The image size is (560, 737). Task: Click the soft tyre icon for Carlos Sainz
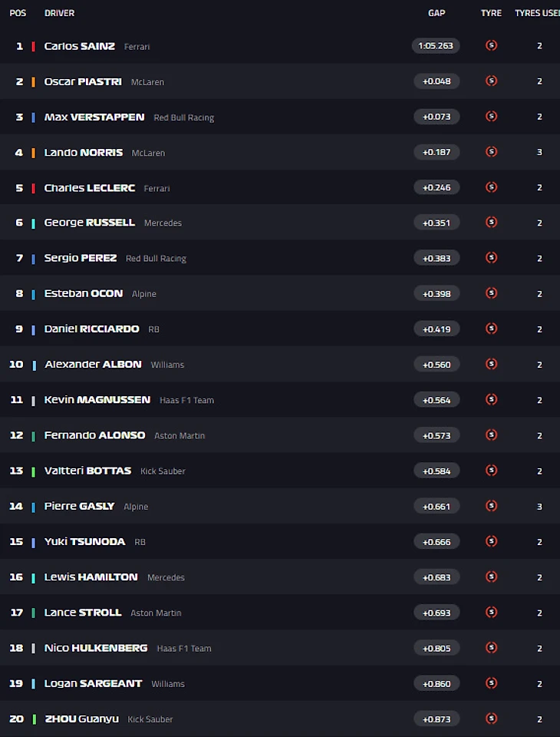[491, 45]
